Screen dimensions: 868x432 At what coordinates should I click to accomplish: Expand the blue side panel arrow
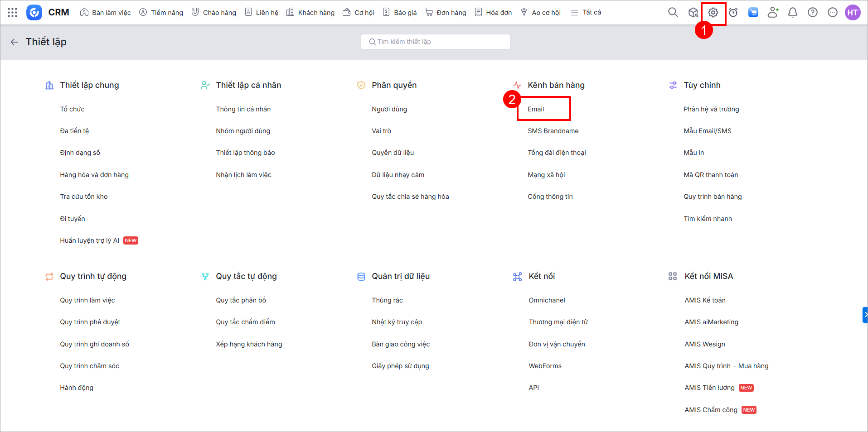[865, 315]
